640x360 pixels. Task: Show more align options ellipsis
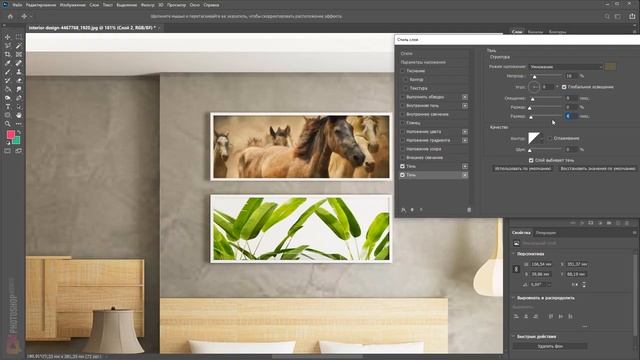pos(585,327)
